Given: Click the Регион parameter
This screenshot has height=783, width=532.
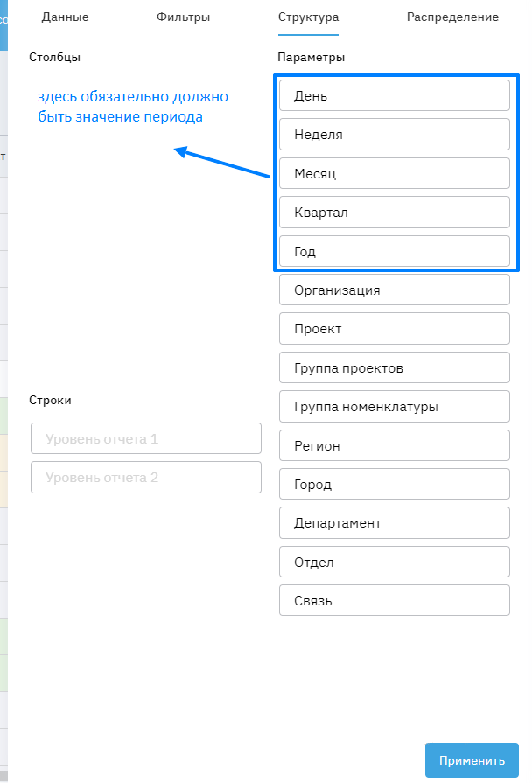Looking at the screenshot, I should pos(394,445).
